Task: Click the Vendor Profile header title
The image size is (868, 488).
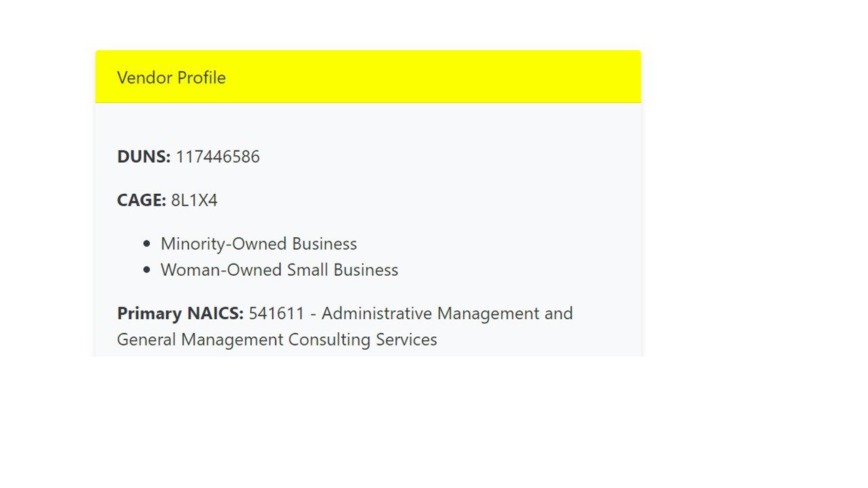Action: (172, 77)
